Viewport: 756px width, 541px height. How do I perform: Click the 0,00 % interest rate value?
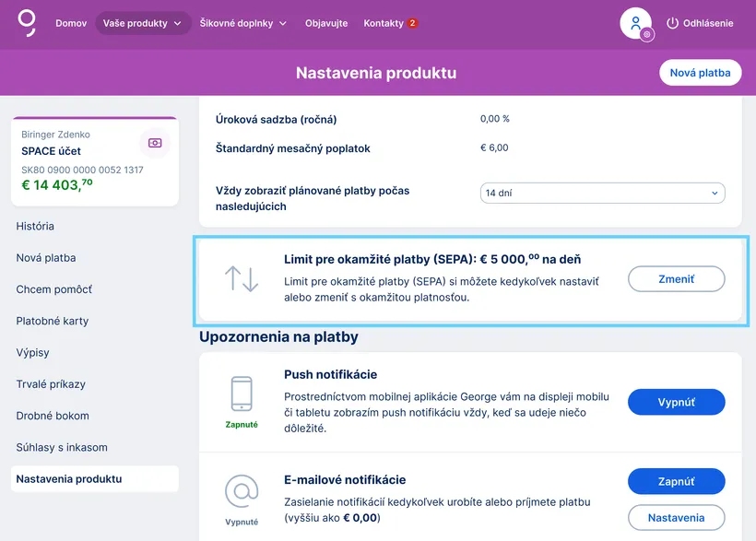tap(495, 119)
